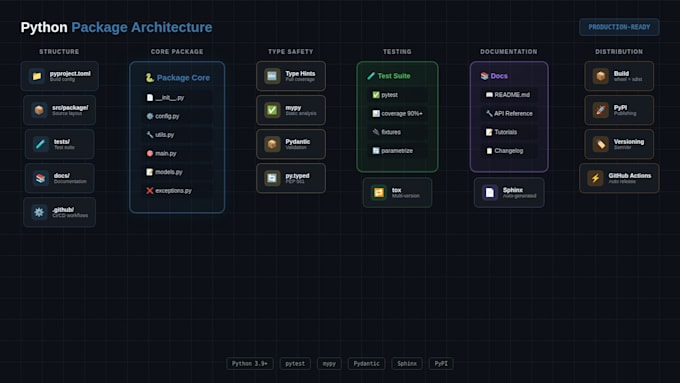The width and height of the screenshot is (680, 383).
Task: Click the pyproject.toml label
Action: 70,73
